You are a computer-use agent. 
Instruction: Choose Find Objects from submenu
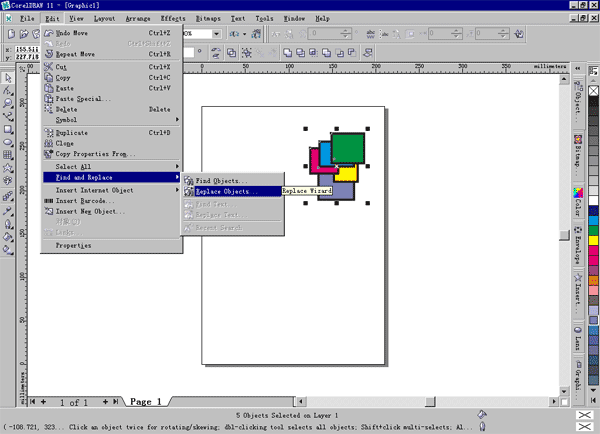(x=233, y=180)
